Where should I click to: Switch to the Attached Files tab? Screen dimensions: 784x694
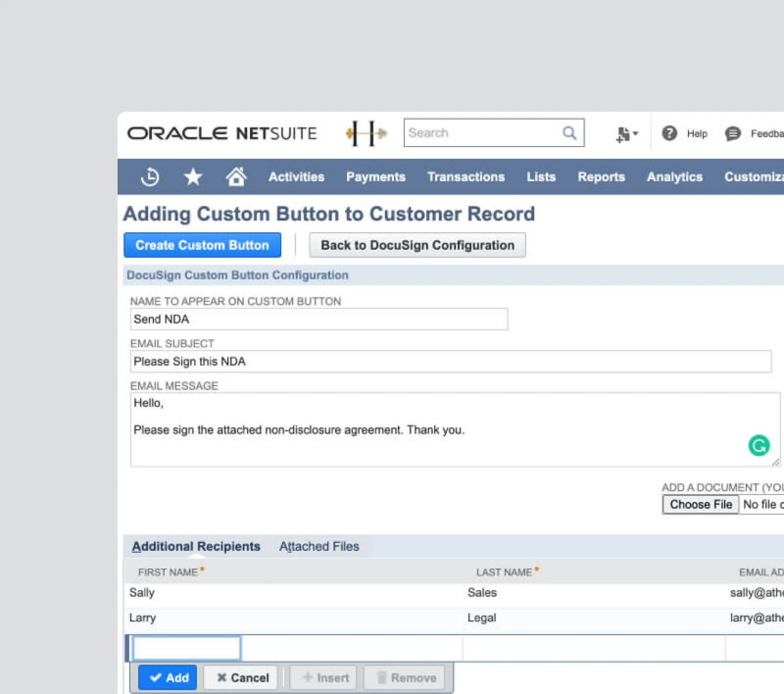pyautogui.click(x=319, y=546)
